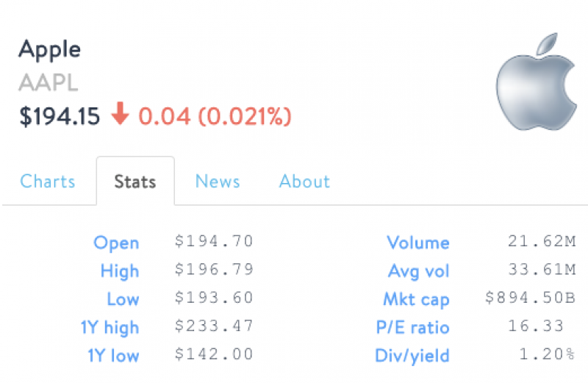Image resolution: width=588 pixels, height=383 pixels.
Task: Switch to the Charts tab
Action: 48,182
